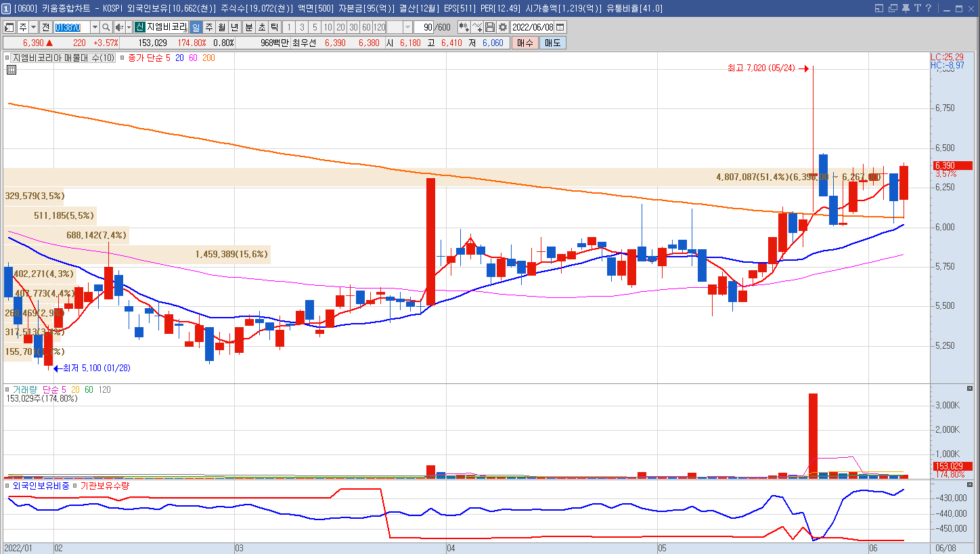Choose interval preset 60
The width and height of the screenshot is (980, 554).
pos(366,27)
